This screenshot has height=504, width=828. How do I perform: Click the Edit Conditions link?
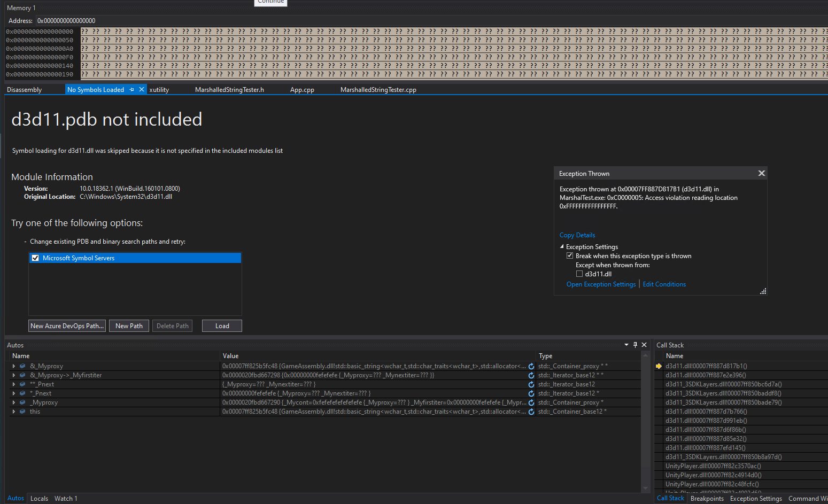click(x=664, y=284)
